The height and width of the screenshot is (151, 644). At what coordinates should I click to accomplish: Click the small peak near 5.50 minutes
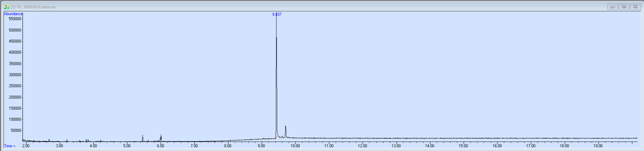143,138
